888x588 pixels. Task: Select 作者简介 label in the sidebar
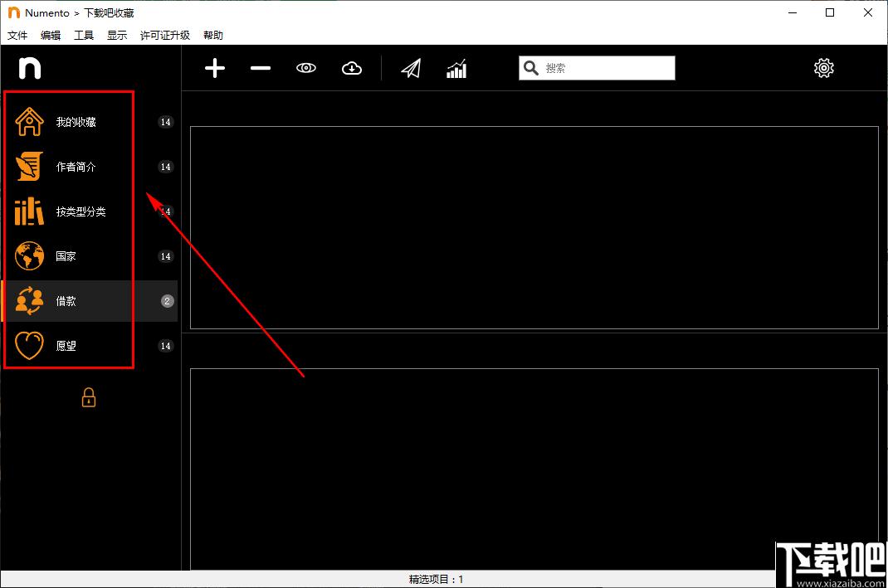coord(76,167)
